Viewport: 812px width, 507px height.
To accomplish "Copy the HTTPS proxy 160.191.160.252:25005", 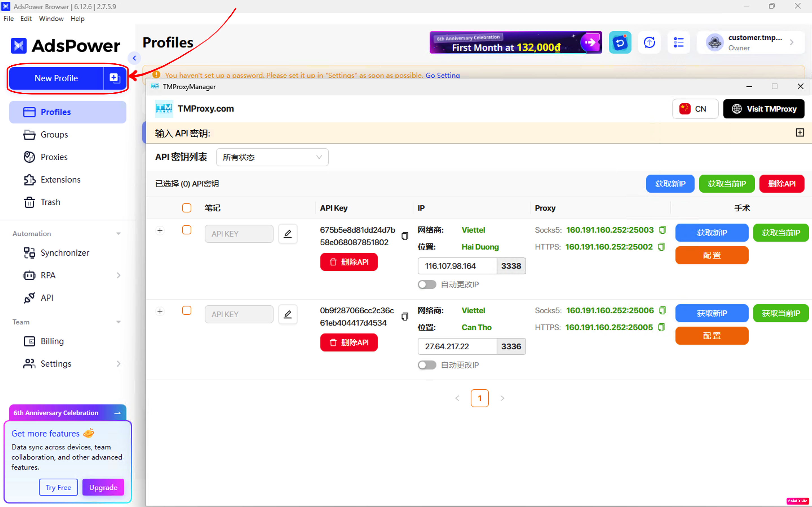I will (x=661, y=327).
